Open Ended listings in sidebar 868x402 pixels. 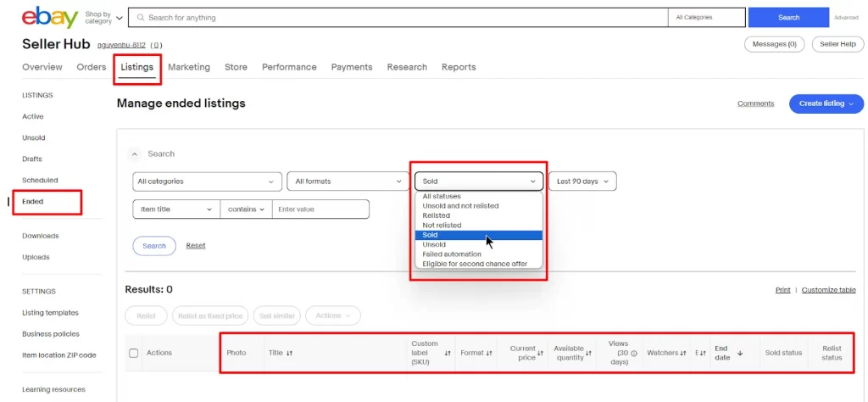click(x=33, y=202)
